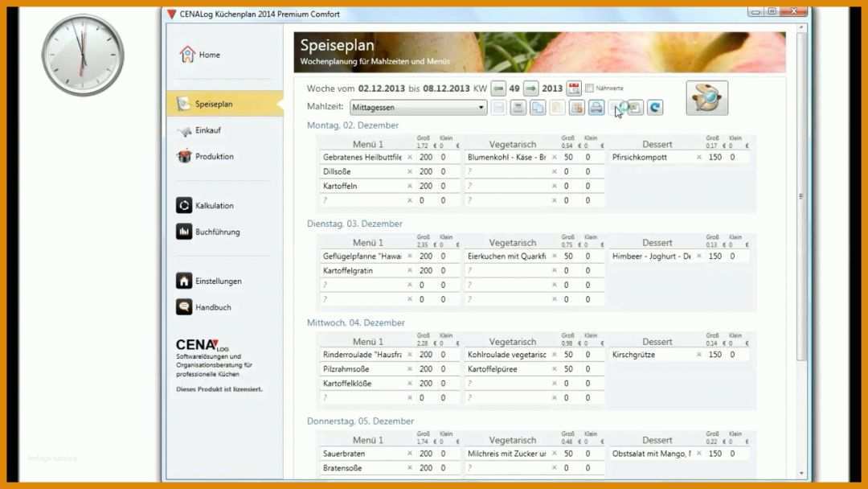Open Home in the sidebar
This screenshot has width=868, height=489.
(200, 54)
